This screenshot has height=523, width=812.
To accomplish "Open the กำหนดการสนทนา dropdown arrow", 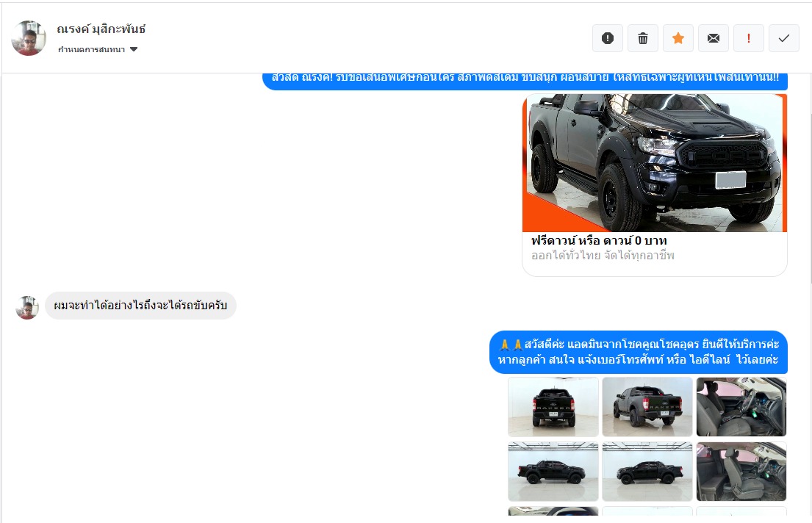I will (x=134, y=50).
